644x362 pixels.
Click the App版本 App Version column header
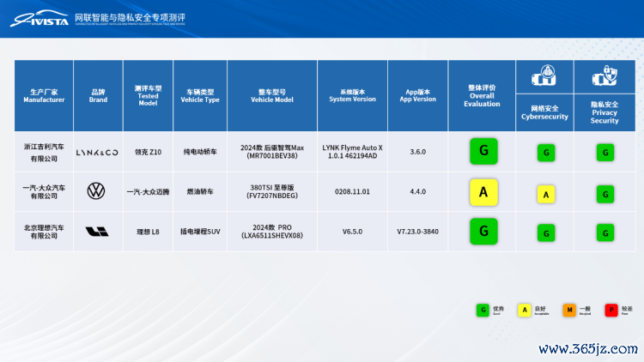click(x=417, y=95)
